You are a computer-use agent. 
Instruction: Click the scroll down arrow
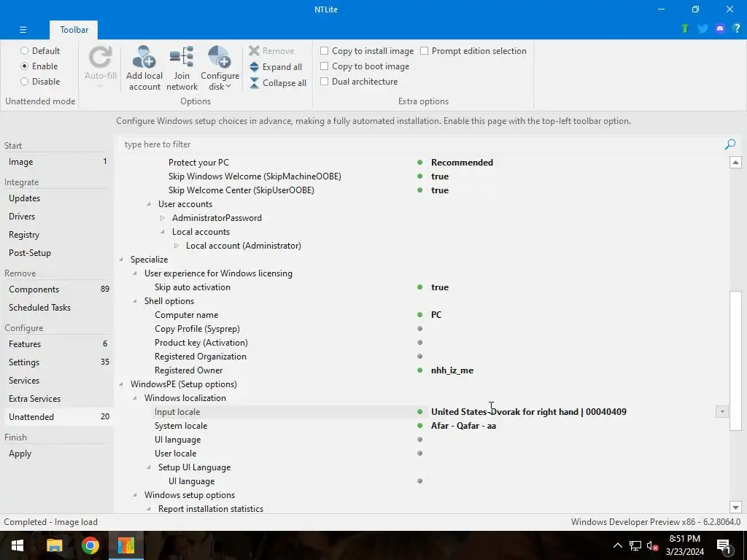coord(735,507)
